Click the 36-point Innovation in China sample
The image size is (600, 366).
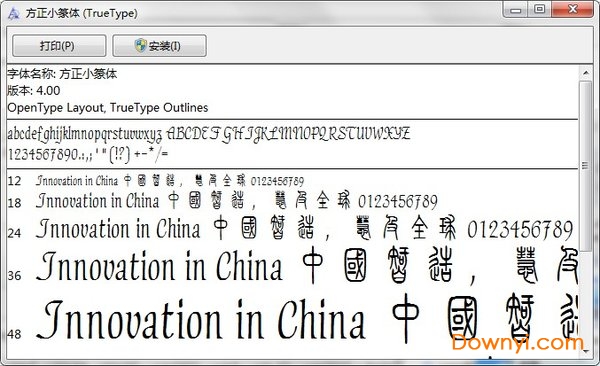pos(160,266)
